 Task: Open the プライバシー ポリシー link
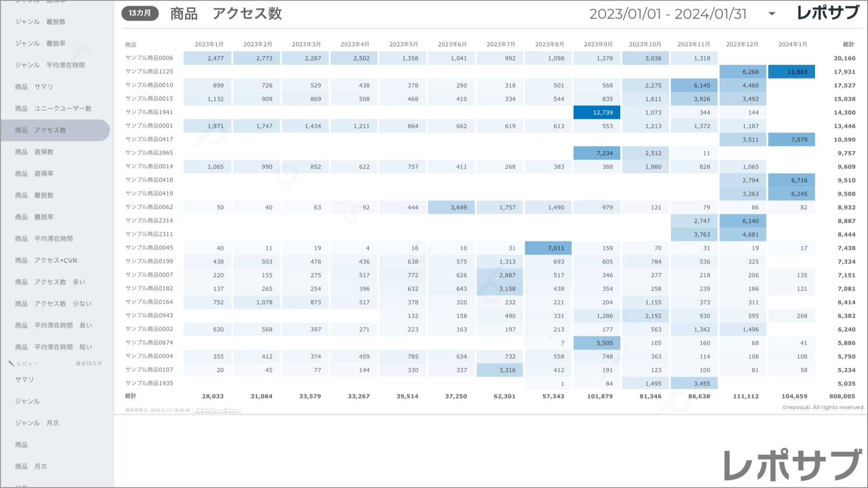coord(218,410)
